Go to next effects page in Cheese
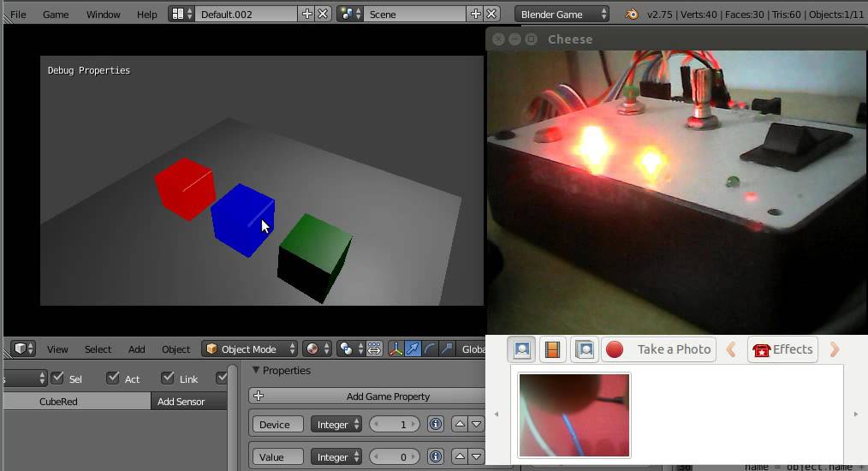Viewport: 868px width, 471px height. pos(835,349)
